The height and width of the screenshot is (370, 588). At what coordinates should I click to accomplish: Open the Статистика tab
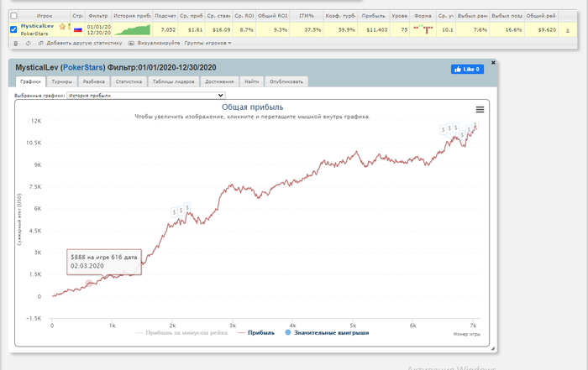129,81
